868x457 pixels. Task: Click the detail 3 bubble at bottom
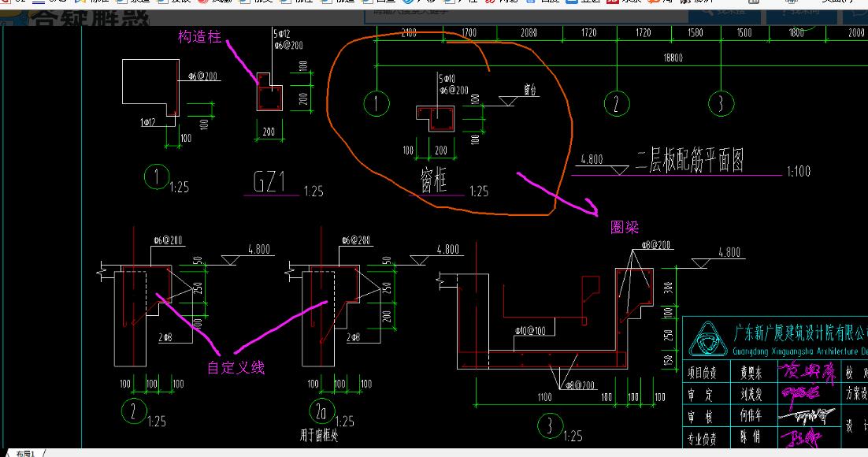551,426
